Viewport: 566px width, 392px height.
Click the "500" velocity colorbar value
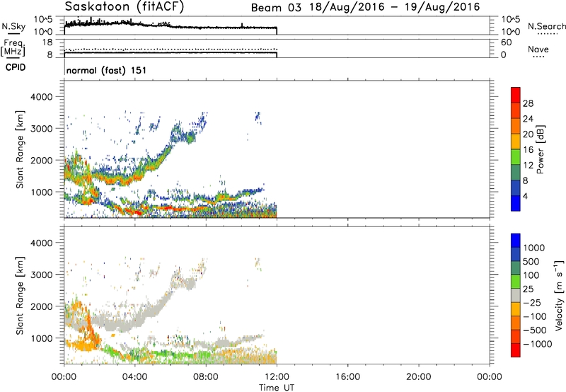point(531,262)
